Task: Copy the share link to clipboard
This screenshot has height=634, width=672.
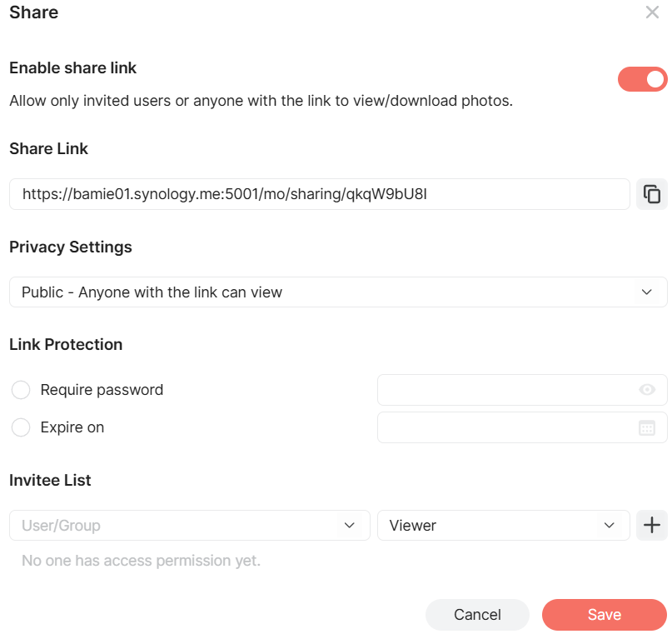Action: (x=651, y=194)
